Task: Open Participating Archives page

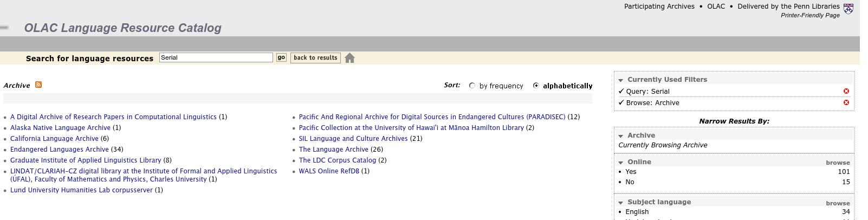Action: (659, 7)
